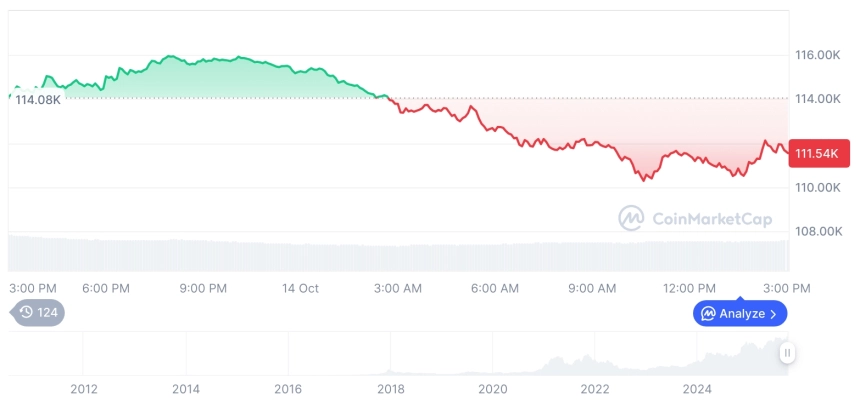This screenshot has width=860, height=401.
Task: Select 2014 on the year navigator timeline
Action: (185, 388)
